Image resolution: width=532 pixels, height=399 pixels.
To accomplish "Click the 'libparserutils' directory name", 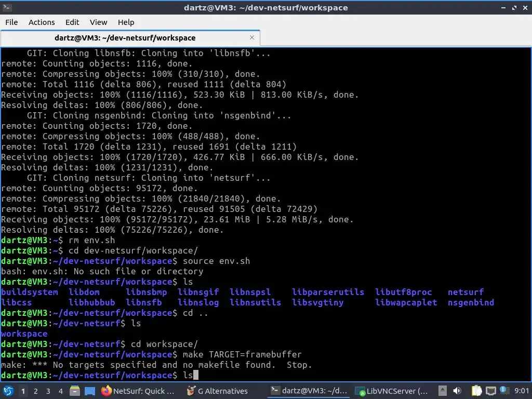I will point(328,292).
